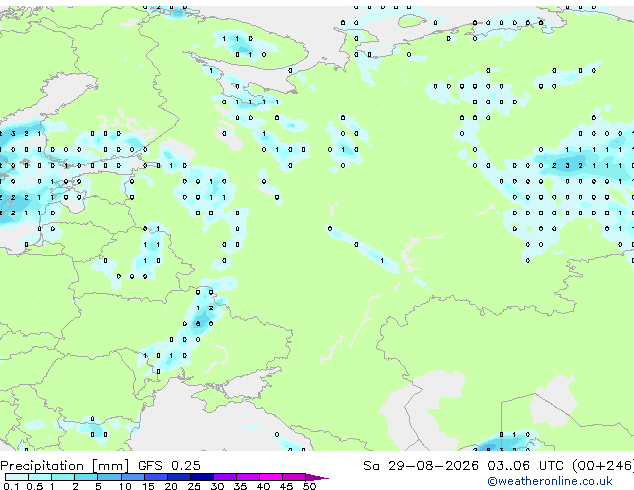Image resolution: width=634 pixels, height=490 pixels.
Task: Click the 1–2 mm legend color box
Action: pos(63,477)
